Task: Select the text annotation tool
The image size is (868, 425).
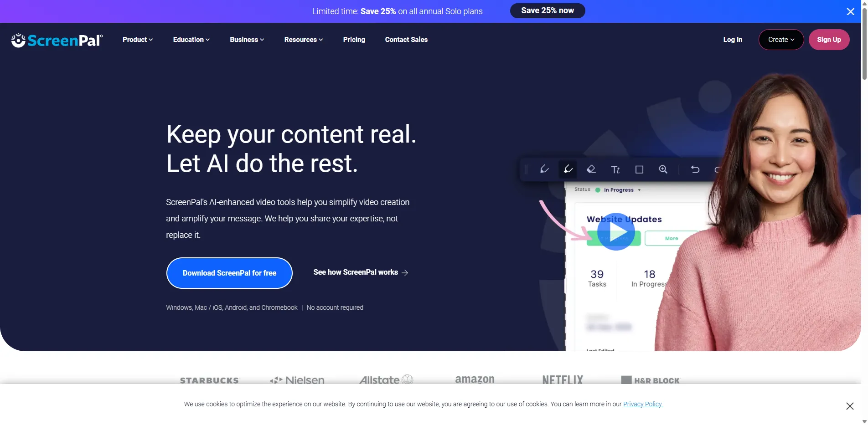Action: coord(615,169)
